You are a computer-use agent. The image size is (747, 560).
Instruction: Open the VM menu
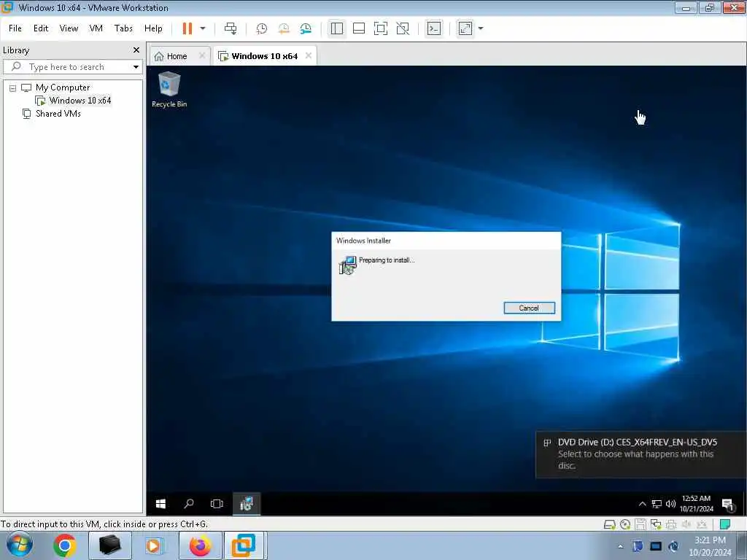point(96,28)
